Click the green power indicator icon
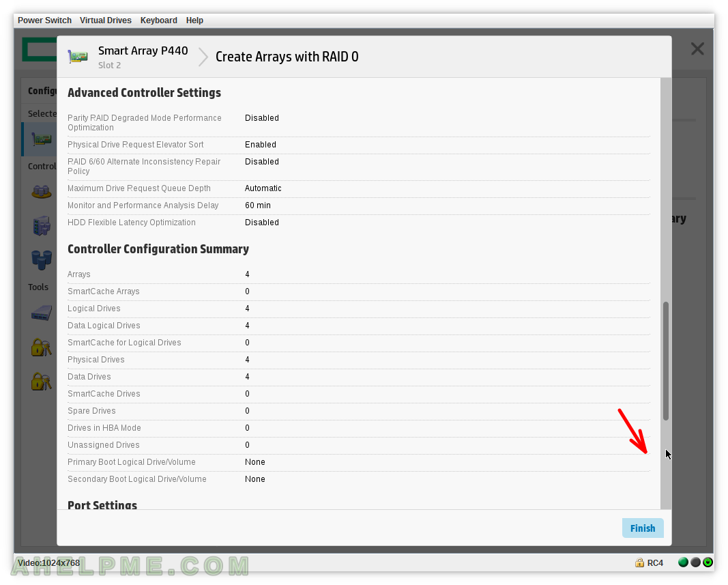The image size is (728, 585). (708, 562)
